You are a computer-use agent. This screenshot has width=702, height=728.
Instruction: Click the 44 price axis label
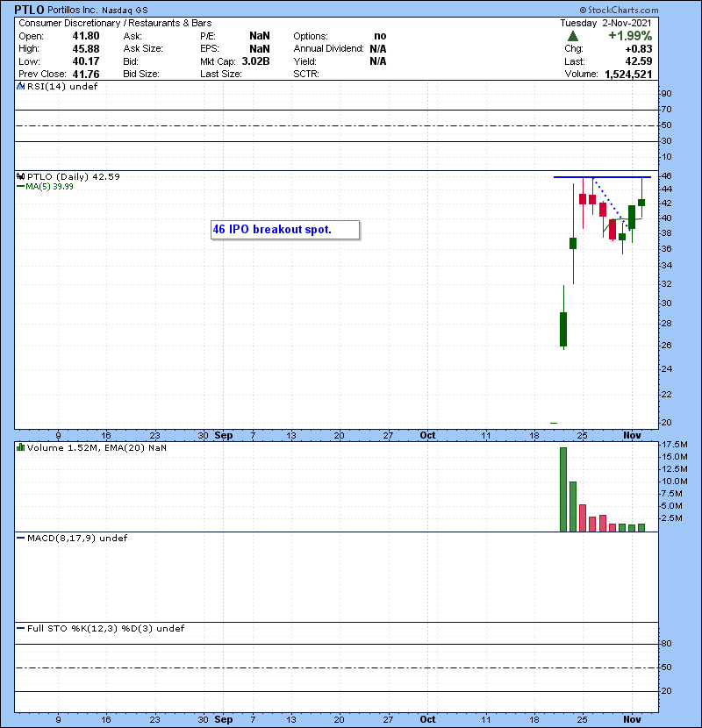666,189
